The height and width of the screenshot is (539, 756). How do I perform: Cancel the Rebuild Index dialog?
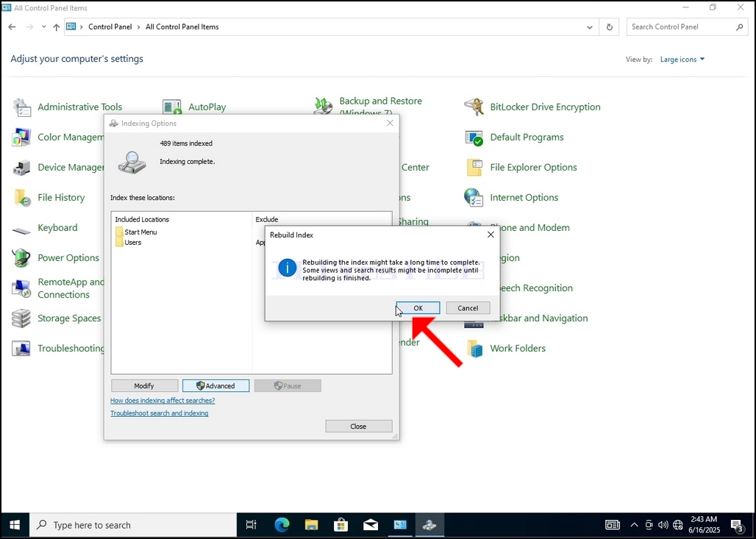[468, 308]
